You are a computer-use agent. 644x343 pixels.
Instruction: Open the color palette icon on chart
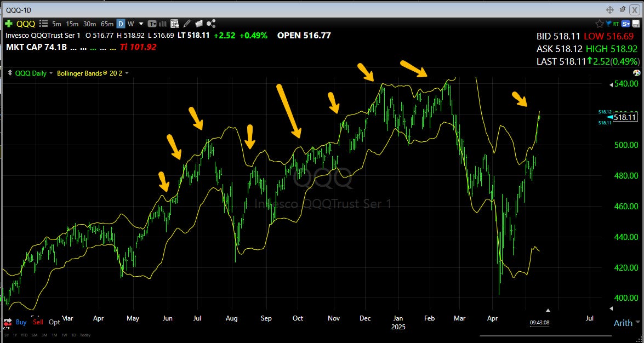[636, 73]
